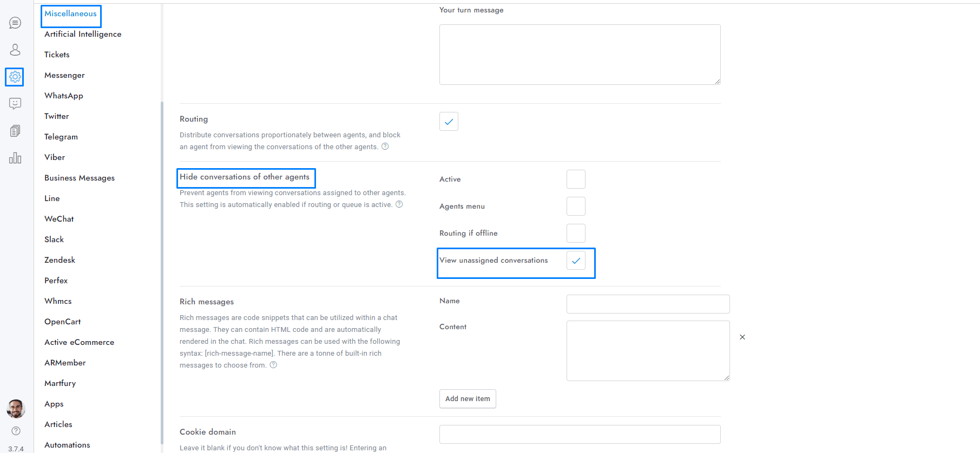The image size is (980, 453).
Task: Check the Agents menu checkbox
Action: pyautogui.click(x=576, y=206)
